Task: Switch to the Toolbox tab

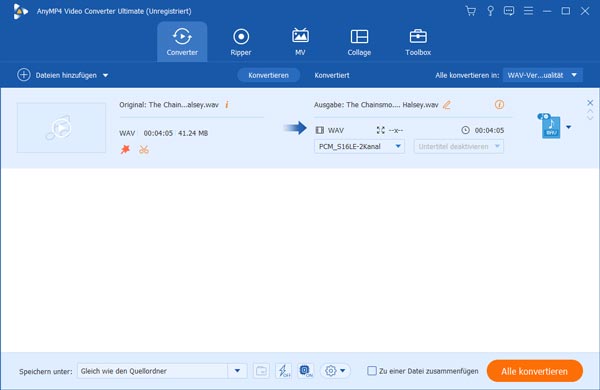Action: tap(418, 42)
